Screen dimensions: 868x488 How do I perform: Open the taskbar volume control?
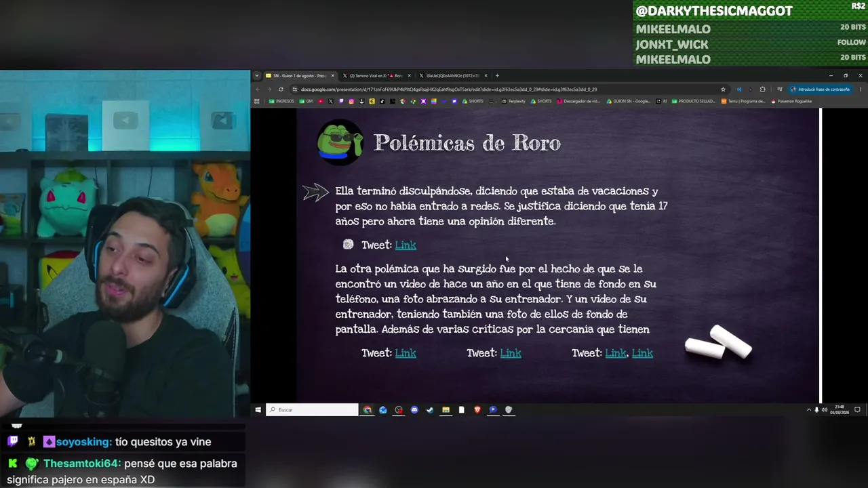pos(825,410)
